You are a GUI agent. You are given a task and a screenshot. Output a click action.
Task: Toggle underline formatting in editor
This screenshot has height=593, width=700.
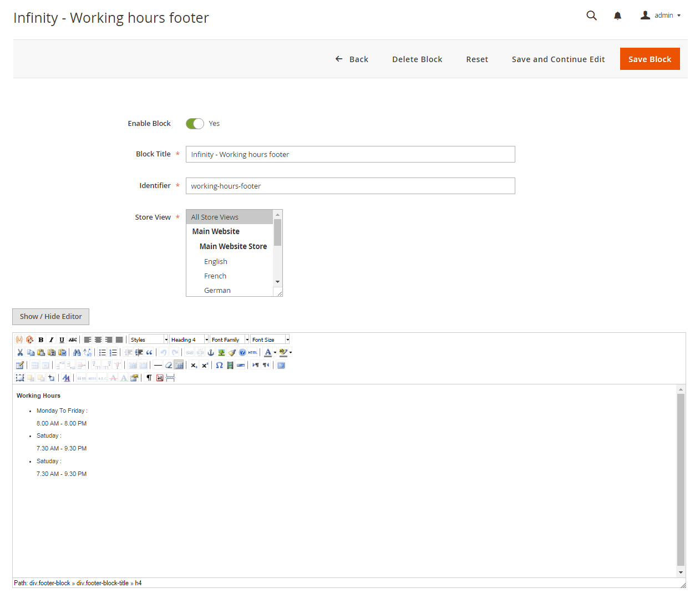(62, 339)
